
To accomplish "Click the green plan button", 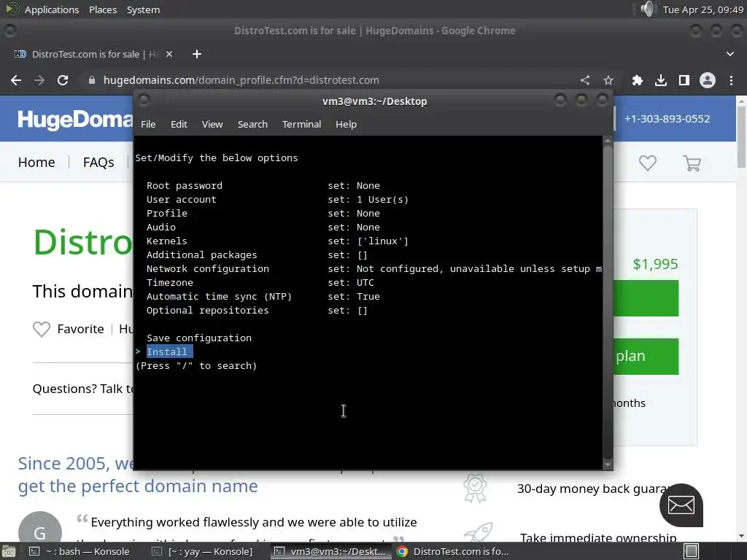I will pos(646,356).
